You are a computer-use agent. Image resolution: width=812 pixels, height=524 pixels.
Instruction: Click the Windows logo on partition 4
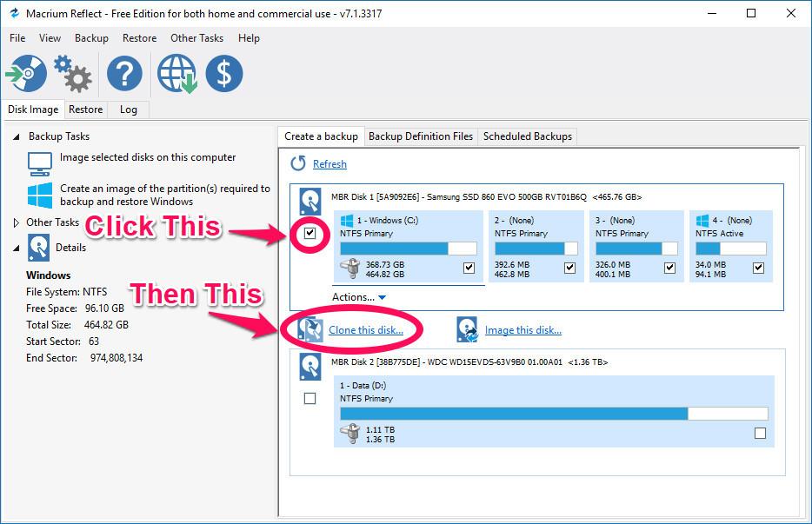tap(702, 221)
